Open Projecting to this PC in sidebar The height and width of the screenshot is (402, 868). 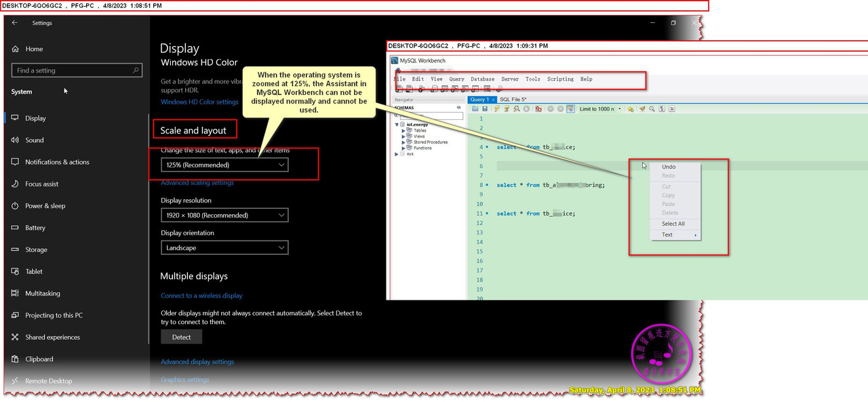point(54,315)
